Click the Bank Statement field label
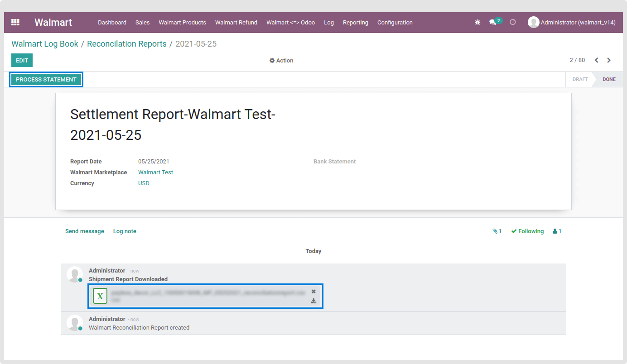627x364 pixels. point(335,162)
